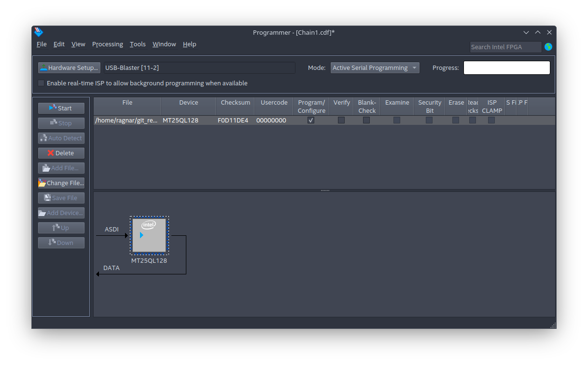588x366 pixels.
Task: Open Hardware Setup dialog
Action: click(x=69, y=68)
